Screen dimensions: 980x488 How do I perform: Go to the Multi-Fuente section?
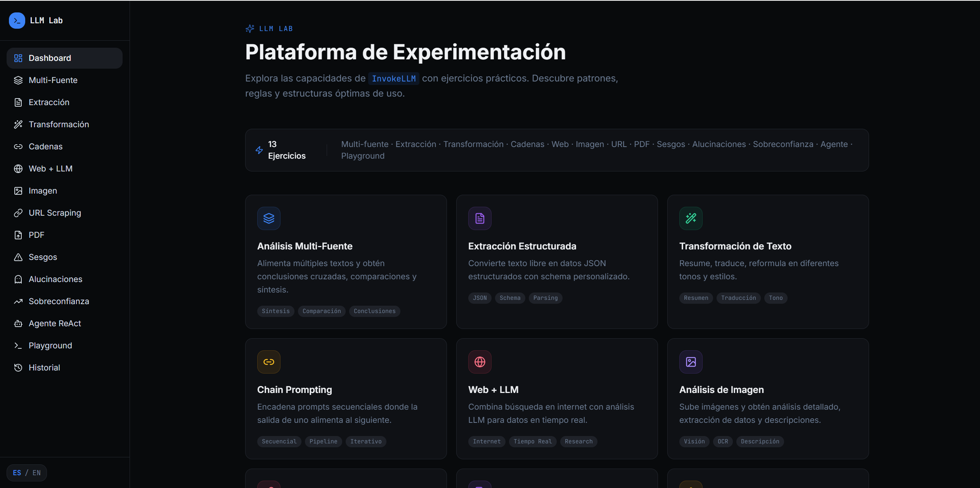pyautogui.click(x=64, y=80)
